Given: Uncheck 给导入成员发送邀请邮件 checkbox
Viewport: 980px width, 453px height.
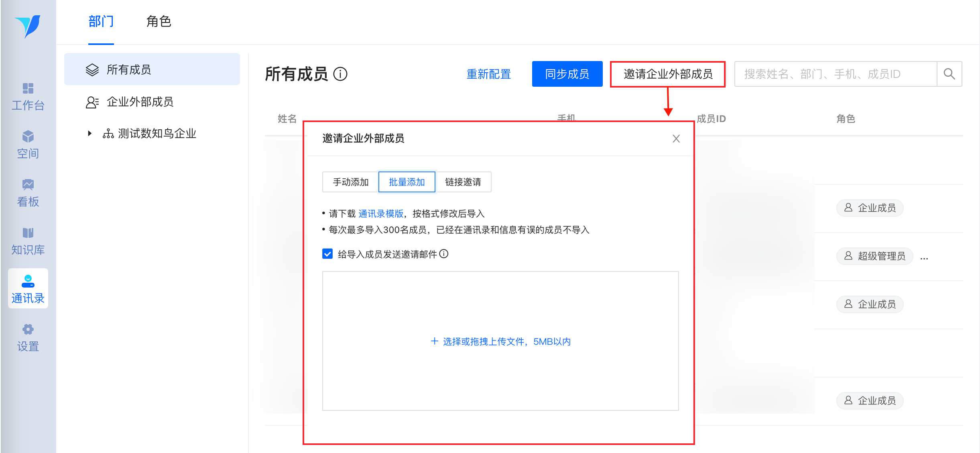Looking at the screenshot, I should pyautogui.click(x=327, y=254).
